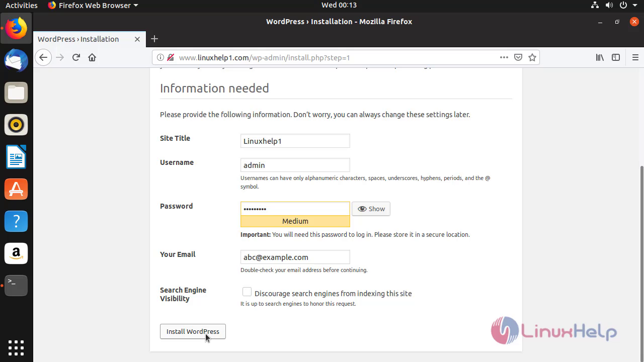Click 'Double-check your email address' hint
The height and width of the screenshot is (362, 644).
[304, 270]
